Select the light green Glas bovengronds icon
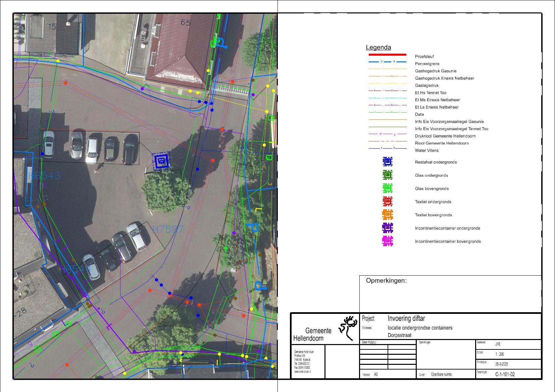Image resolution: width=555 pixels, height=392 pixels. (x=388, y=188)
